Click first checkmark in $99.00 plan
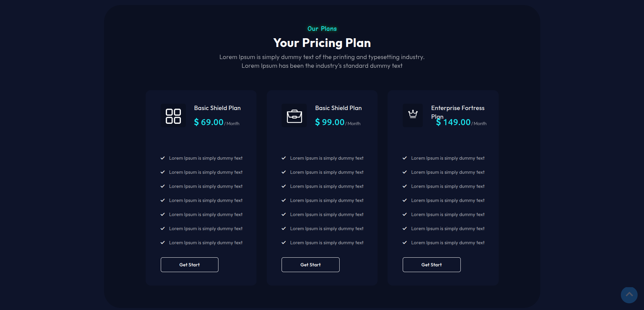 tap(284, 158)
